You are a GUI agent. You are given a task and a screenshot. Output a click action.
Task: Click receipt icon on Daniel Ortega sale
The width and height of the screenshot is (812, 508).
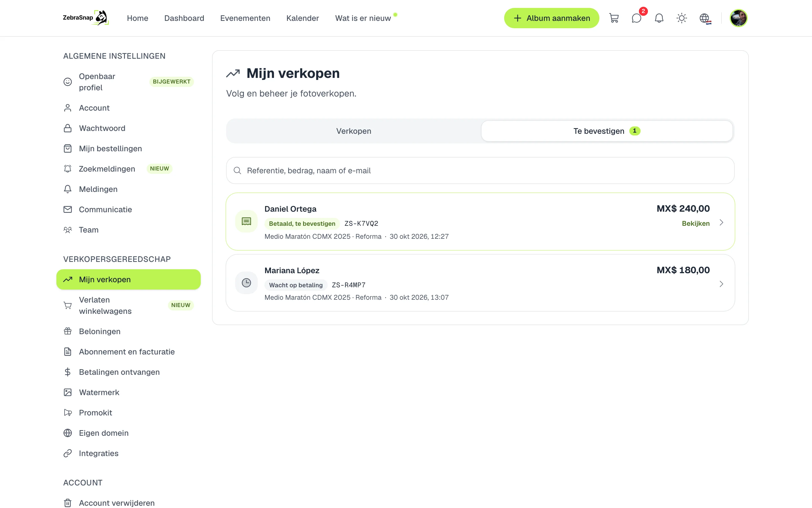[x=246, y=222]
